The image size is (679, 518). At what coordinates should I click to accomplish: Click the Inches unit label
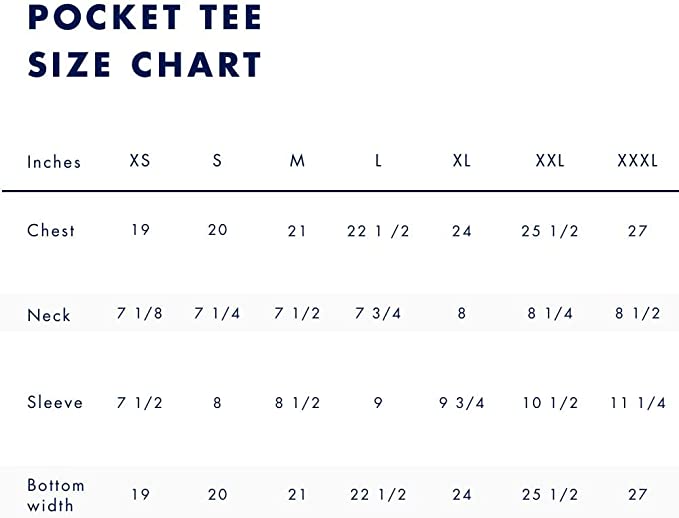click(x=54, y=162)
